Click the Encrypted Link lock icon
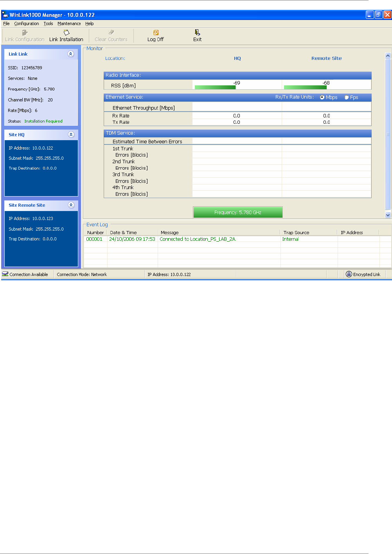392x554 pixels. [349, 274]
